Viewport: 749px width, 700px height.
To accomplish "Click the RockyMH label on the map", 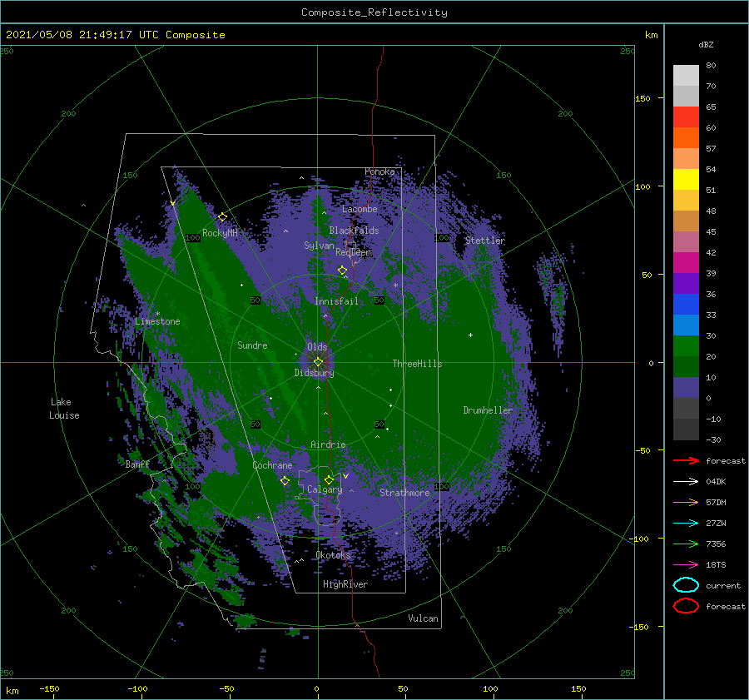I will (220, 233).
